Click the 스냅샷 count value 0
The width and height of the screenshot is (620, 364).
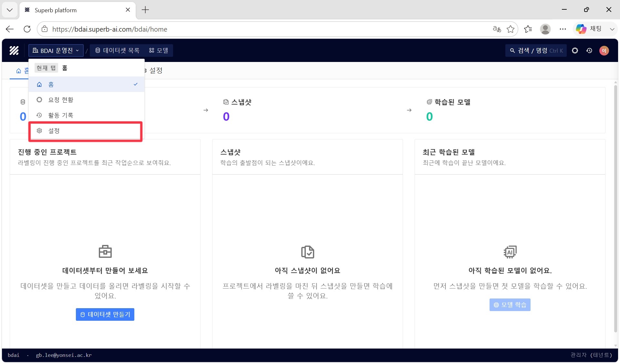point(226,116)
